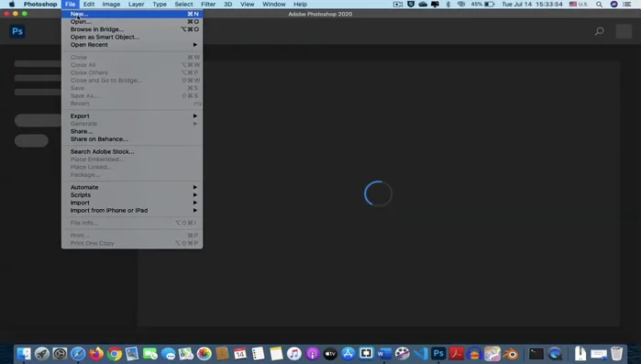The image size is (641, 364).
Task: Select Browse in Bridge...
Action: 132,29
